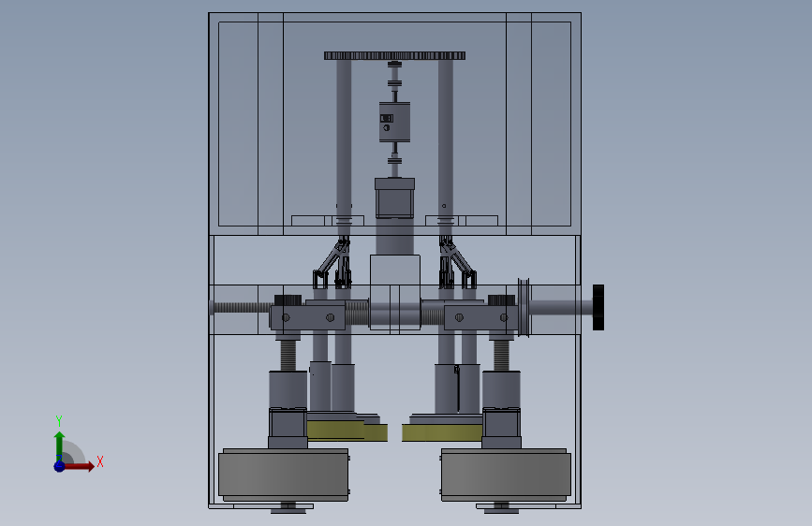The height and width of the screenshot is (526, 812).
Task: Click the X axis label
Action: tap(100, 461)
